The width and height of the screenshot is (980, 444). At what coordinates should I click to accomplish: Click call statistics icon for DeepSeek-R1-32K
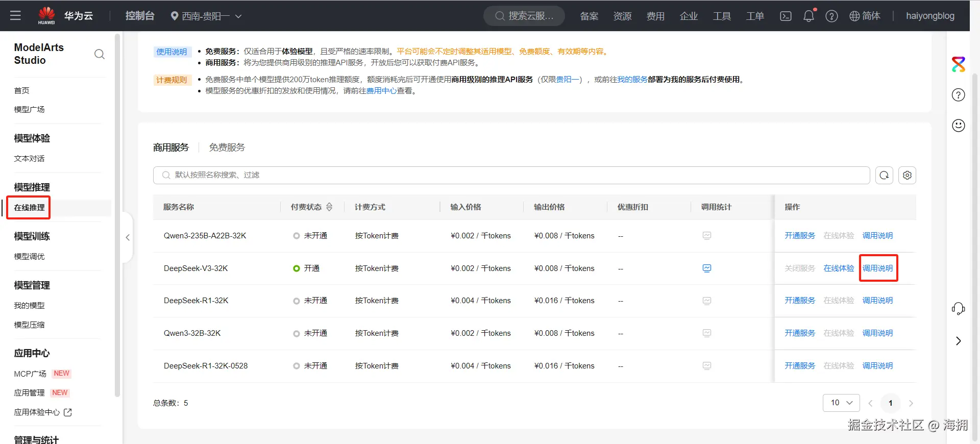coord(707,301)
